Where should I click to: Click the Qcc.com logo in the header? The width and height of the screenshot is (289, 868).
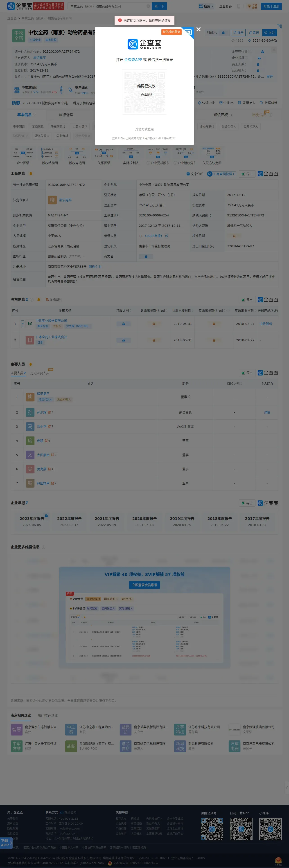(20, 6)
